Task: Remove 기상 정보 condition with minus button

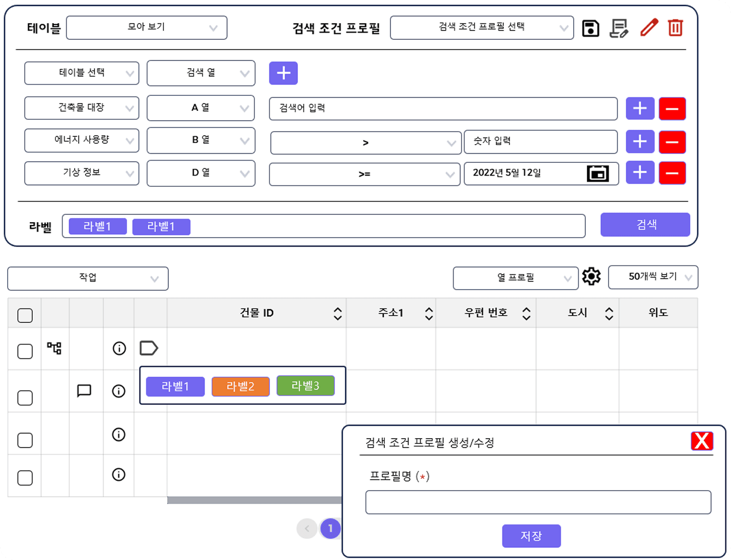Action: (x=672, y=173)
